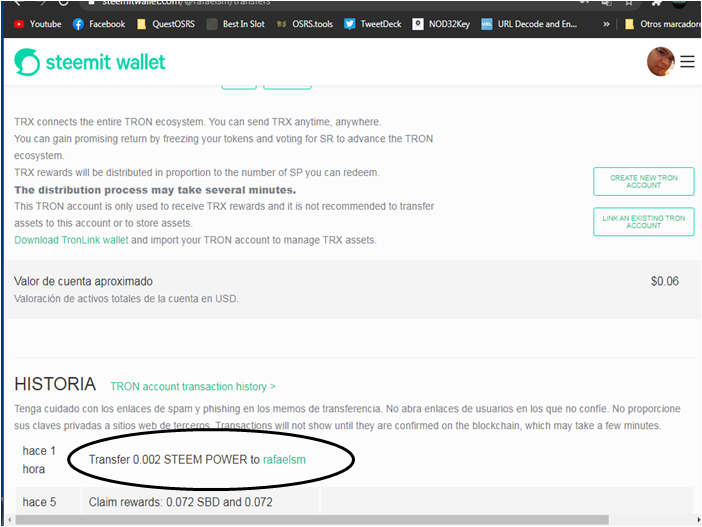The height and width of the screenshot is (527, 702).
Task: Select the HISTORIA heading
Action: coord(55,384)
